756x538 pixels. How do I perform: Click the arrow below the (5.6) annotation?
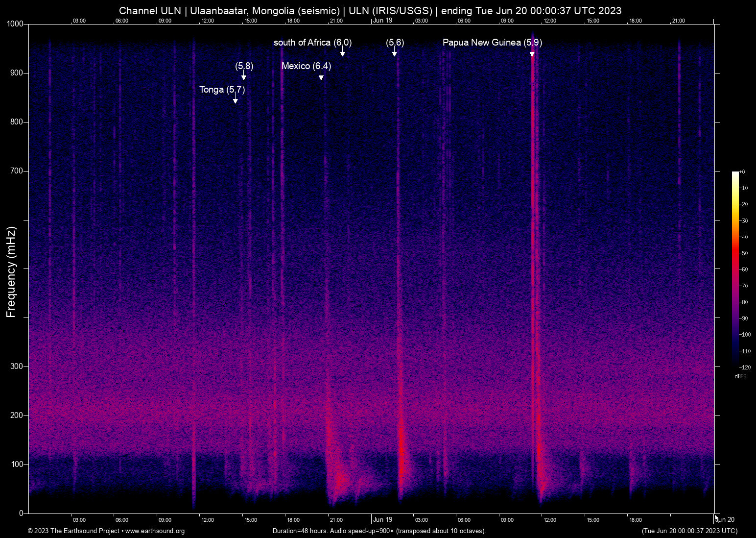395,53
